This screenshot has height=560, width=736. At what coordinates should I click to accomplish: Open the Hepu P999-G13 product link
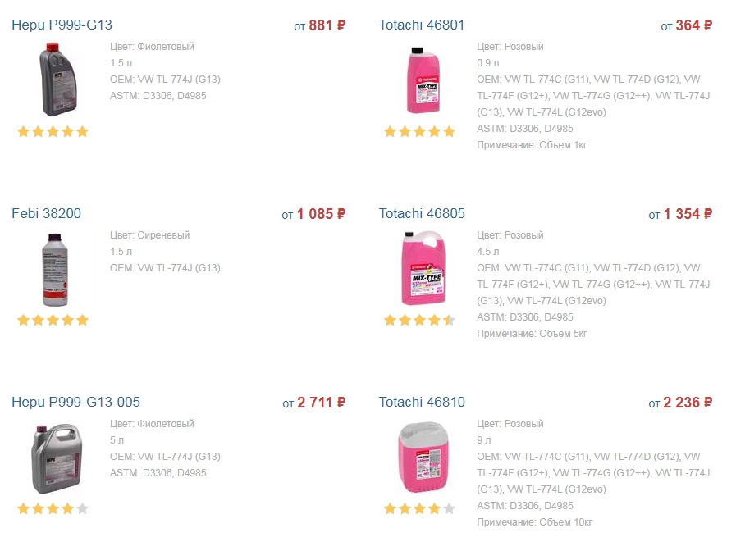[62, 25]
